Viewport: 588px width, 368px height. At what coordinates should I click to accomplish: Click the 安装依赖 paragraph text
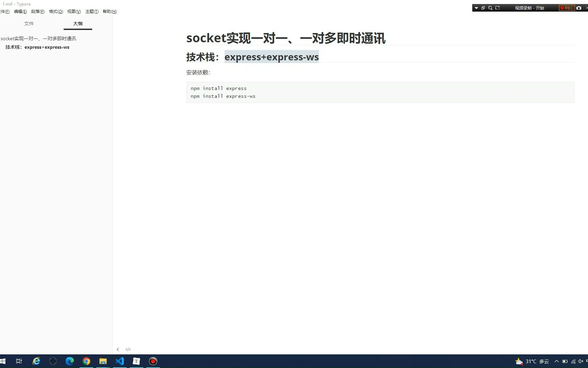pos(198,72)
